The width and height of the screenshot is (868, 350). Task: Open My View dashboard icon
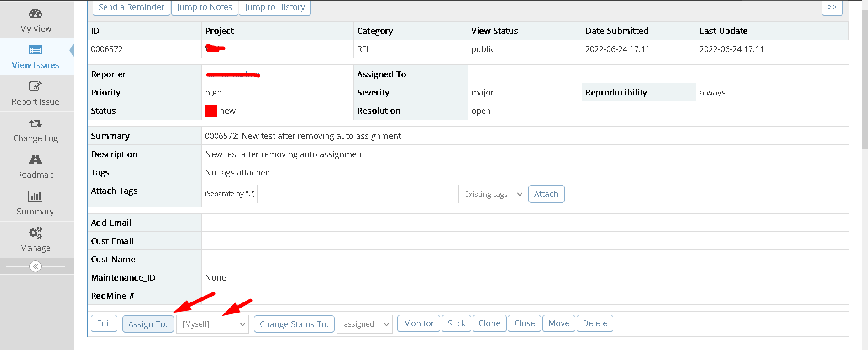coord(35,14)
